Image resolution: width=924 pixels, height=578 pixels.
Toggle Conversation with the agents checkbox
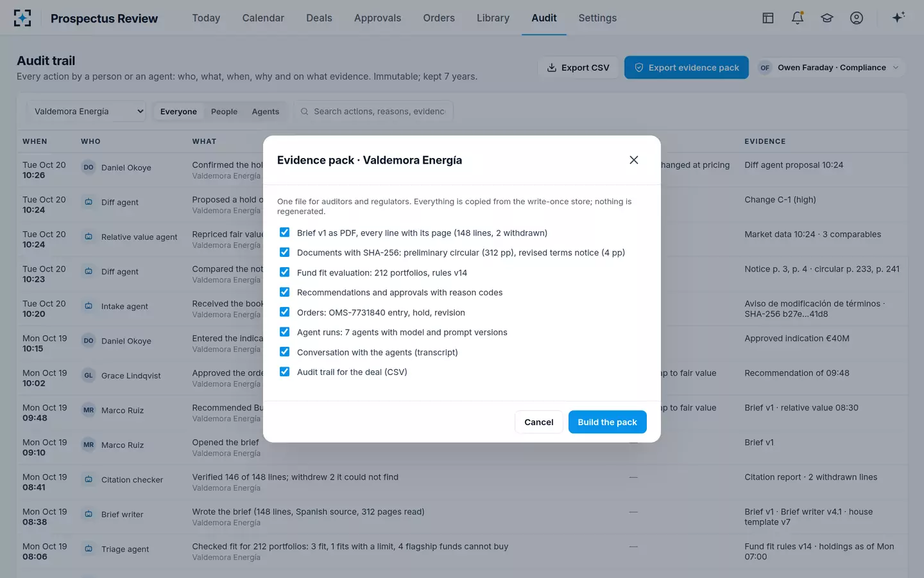284,352
